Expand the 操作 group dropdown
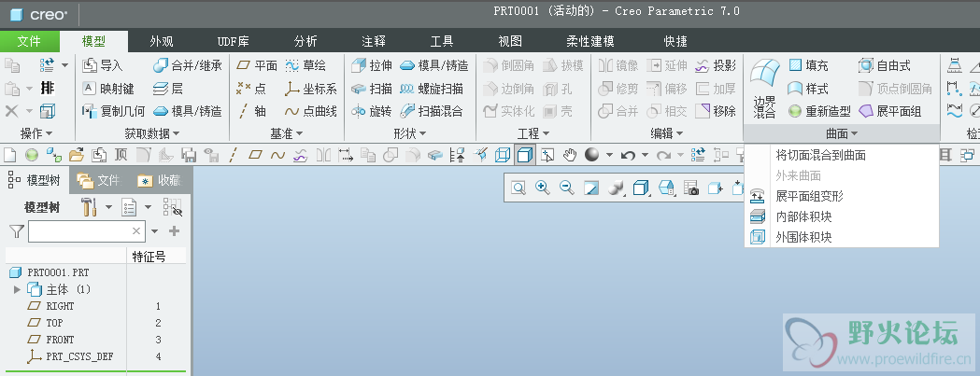 [x=36, y=133]
